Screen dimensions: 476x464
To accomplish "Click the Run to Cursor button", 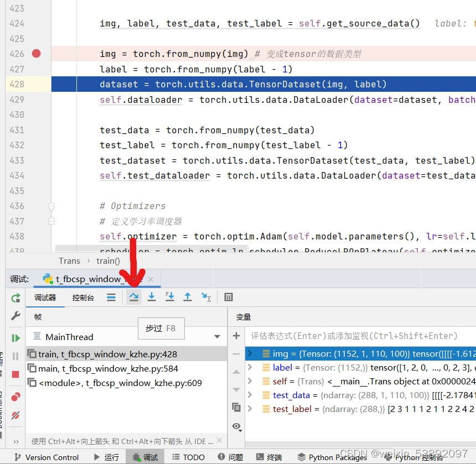I will pyautogui.click(x=206, y=297).
